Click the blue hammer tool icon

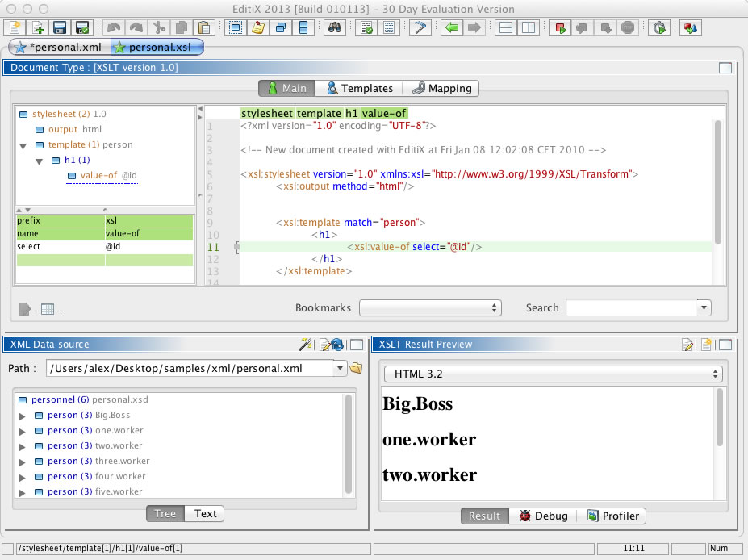pos(420,27)
